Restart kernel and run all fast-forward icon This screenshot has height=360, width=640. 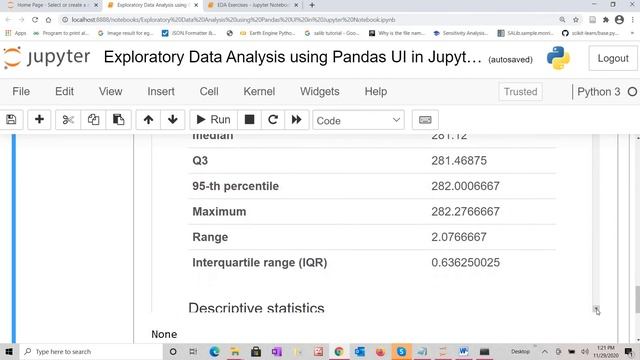(x=296, y=120)
